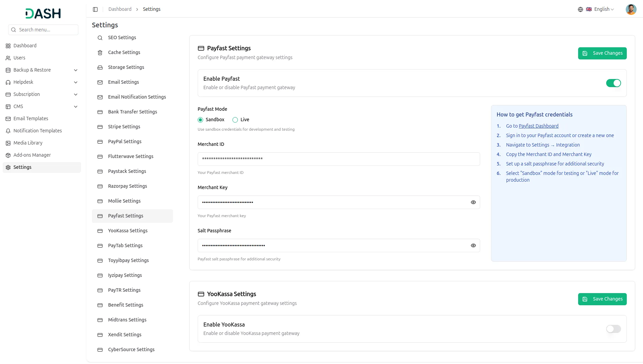Open the Payfast Dashboard link
This screenshot has width=643, height=364.
pos(538,126)
